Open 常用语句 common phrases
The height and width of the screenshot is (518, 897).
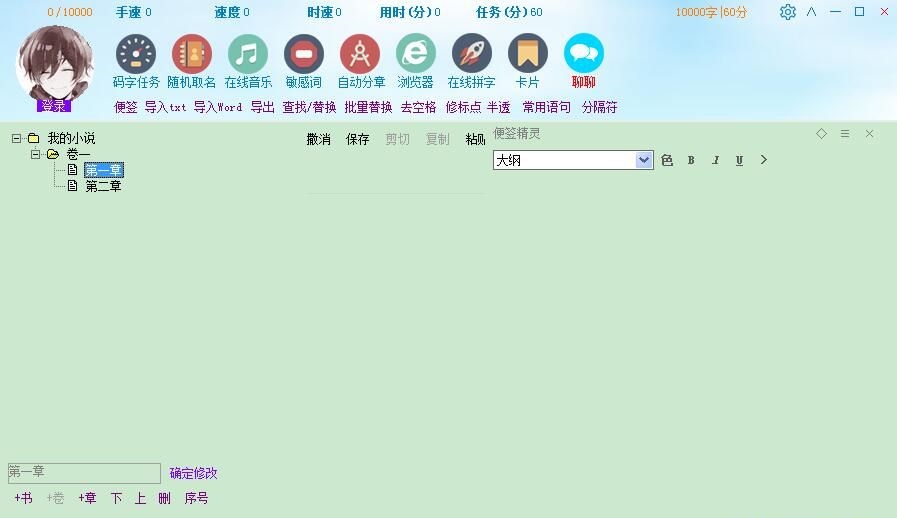tap(546, 107)
